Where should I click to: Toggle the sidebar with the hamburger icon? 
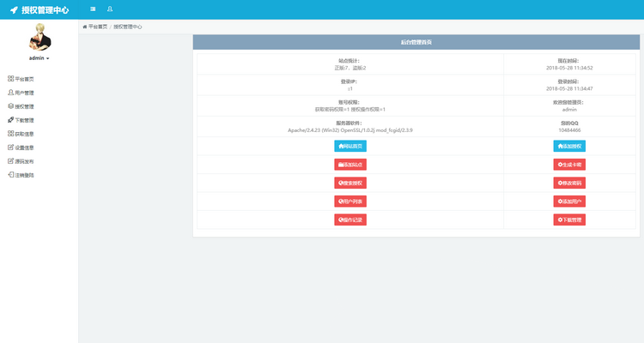93,9
